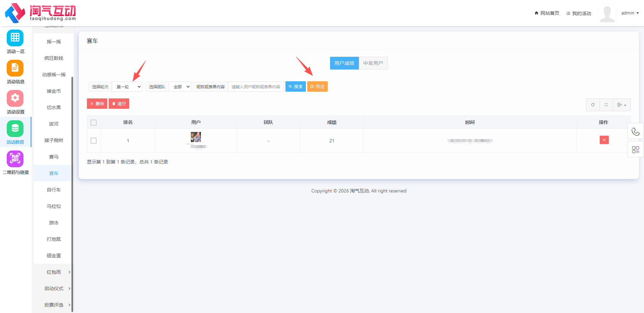644x313 pixels.
Task: Select 疯狂数钱 in the game menu
Action: [x=54, y=58]
